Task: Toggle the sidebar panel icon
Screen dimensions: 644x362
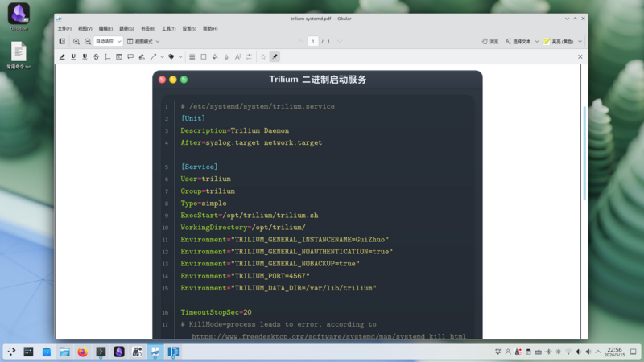Action: click(62, 42)
